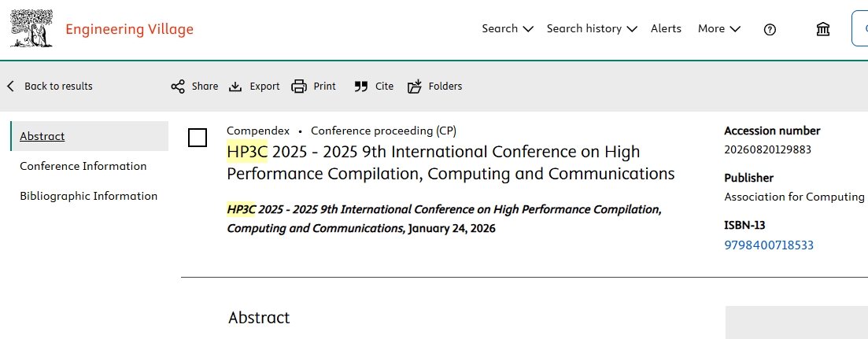Click the Elsevier tree logo
This screenshot has height=339, width=868.
(31, 29)
